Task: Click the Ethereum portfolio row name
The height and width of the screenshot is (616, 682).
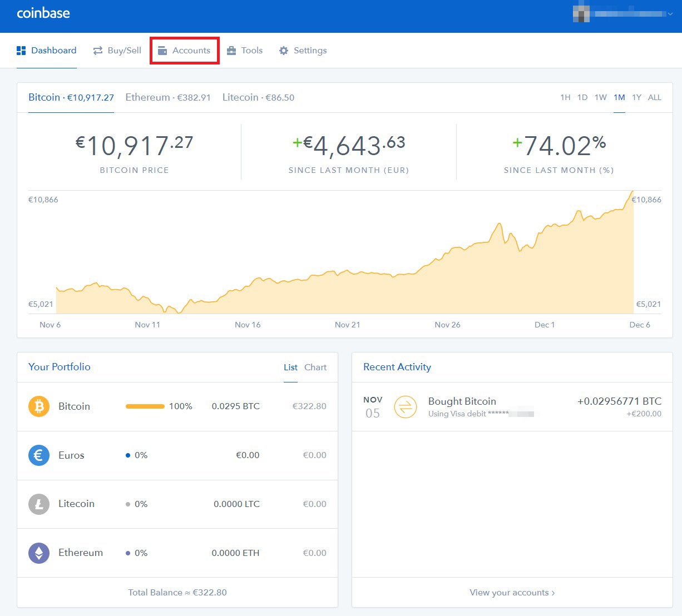Action: click(x=81, y=553)
